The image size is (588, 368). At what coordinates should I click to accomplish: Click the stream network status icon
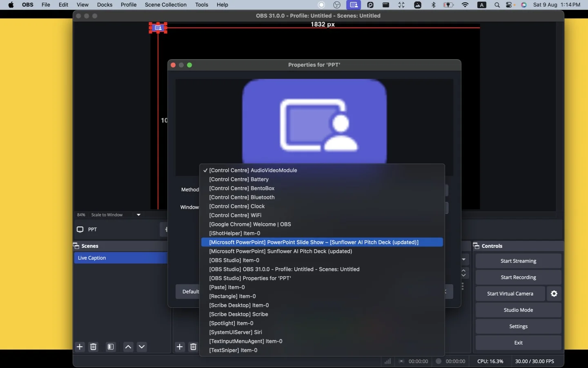(x=388, y=361)
